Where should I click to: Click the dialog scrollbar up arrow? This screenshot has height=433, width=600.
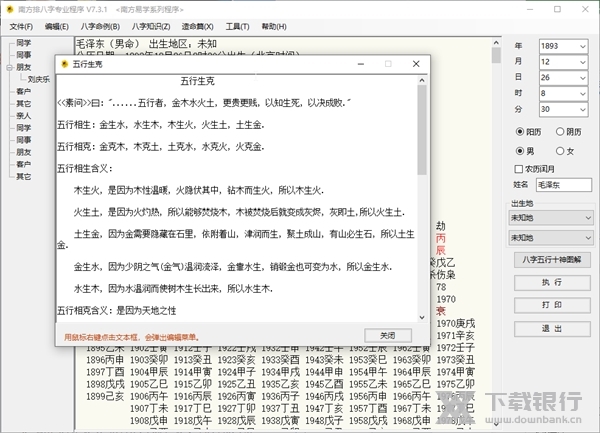tap(422, 80)
